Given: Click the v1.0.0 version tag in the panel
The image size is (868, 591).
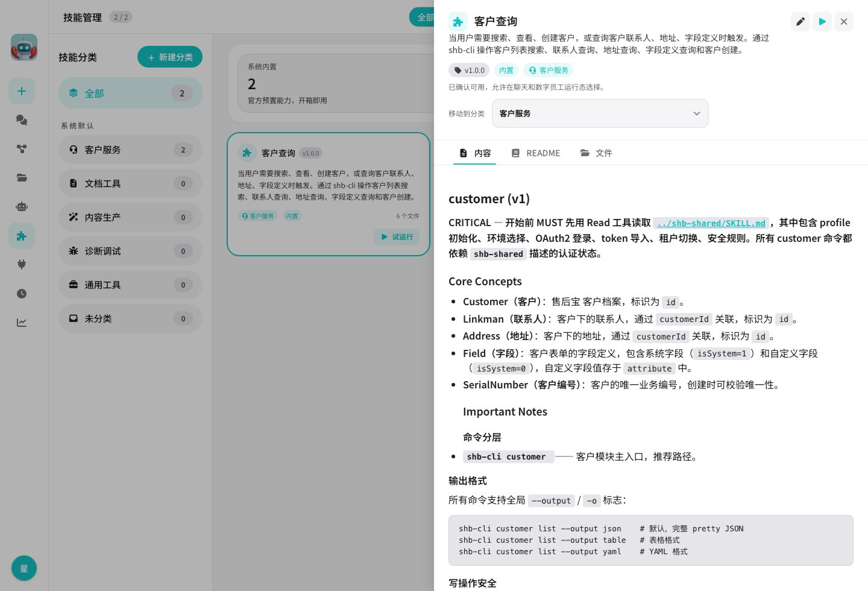Looking at the screenshot, I should pyautogui.click(x=470, y=71).
